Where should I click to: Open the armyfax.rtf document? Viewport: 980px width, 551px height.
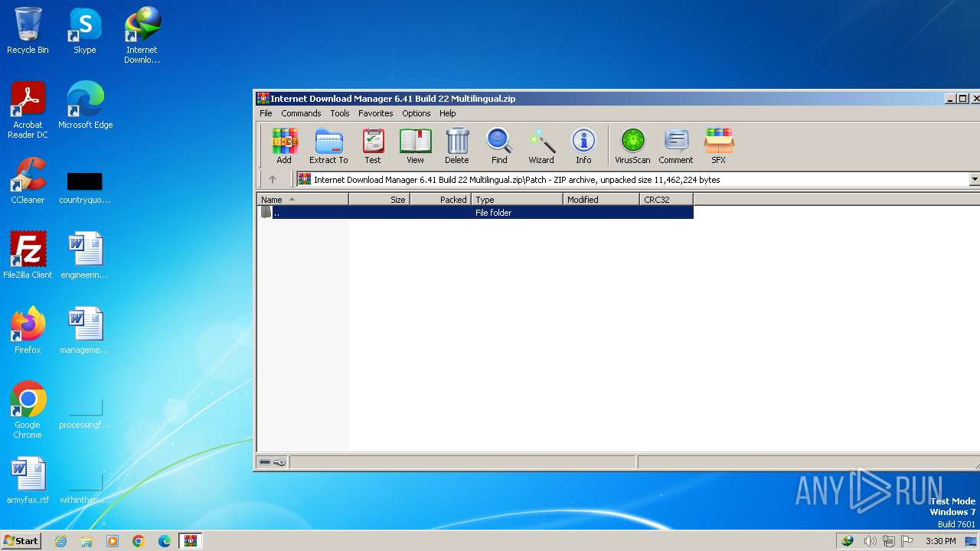click(x=28, y=481)
